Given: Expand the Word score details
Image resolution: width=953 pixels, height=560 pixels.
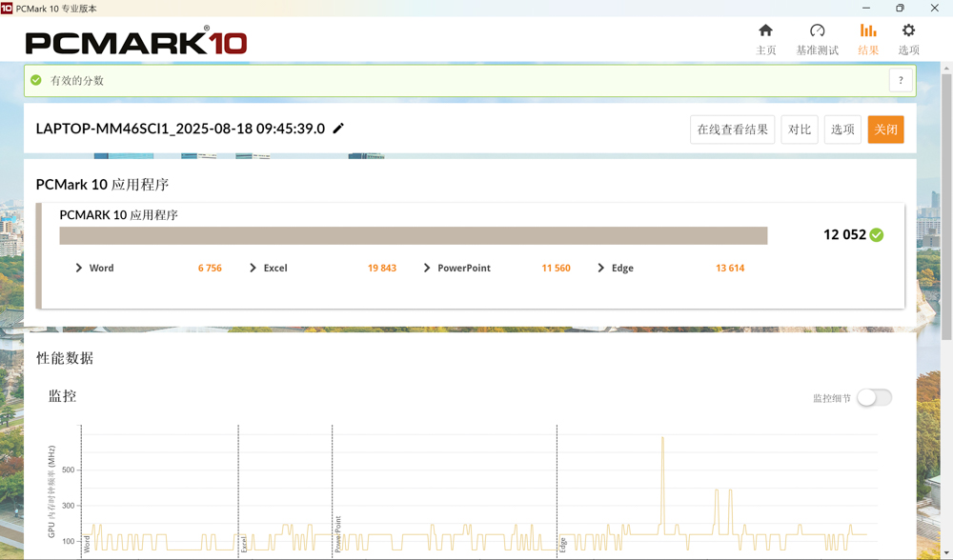Looking at the screenshot, I should (78, 268).
